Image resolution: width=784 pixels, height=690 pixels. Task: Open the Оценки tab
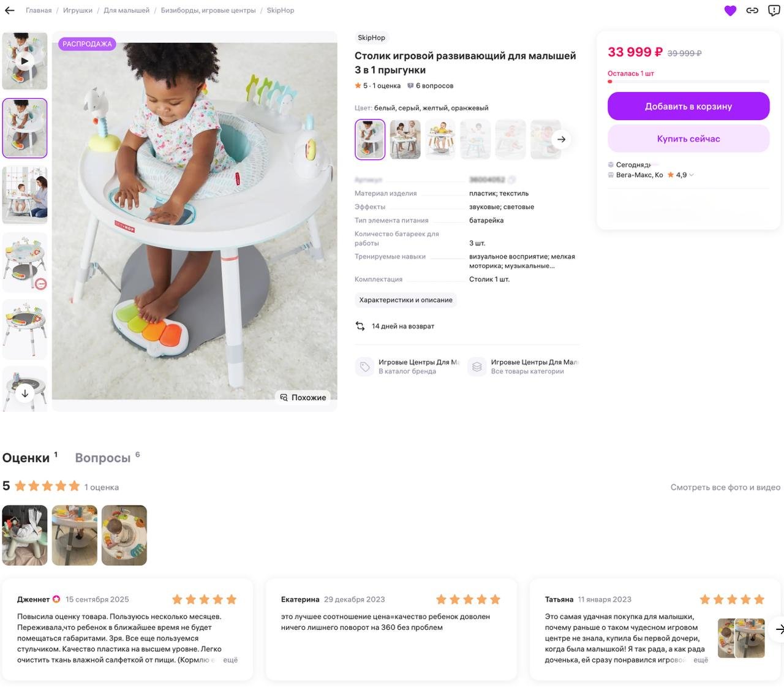point(26,458)
